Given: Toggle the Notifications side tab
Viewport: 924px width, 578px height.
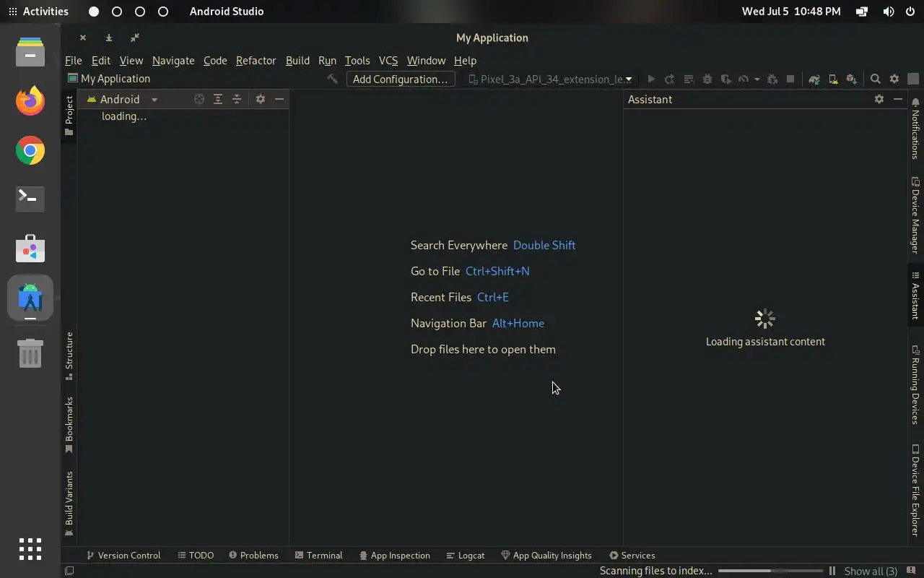Looking at the screenshot, I should pyautogui.click(x=915, y=129).
